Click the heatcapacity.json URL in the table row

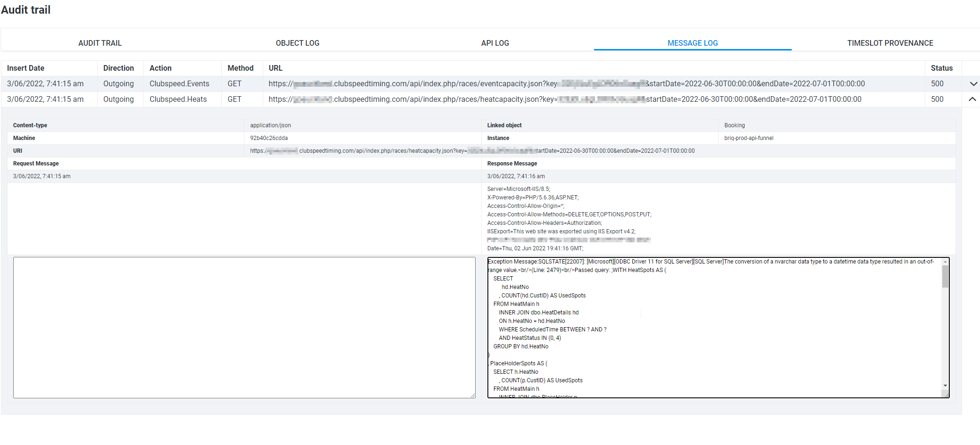(x=565, y=99)
